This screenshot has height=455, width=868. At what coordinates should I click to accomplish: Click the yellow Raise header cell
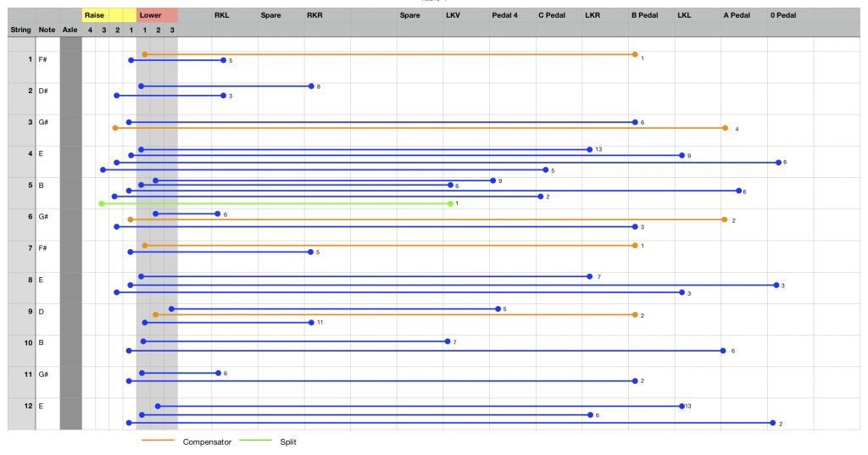[x=109, y=15]
